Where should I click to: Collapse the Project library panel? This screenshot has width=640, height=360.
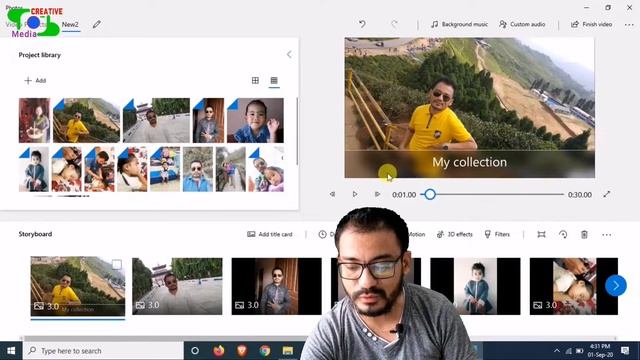coord(289,55)
